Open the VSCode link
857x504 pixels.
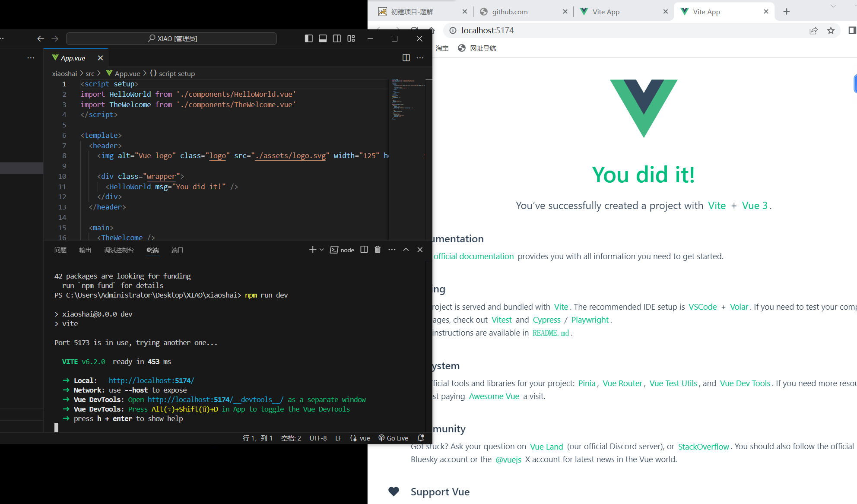click(702, 307)
